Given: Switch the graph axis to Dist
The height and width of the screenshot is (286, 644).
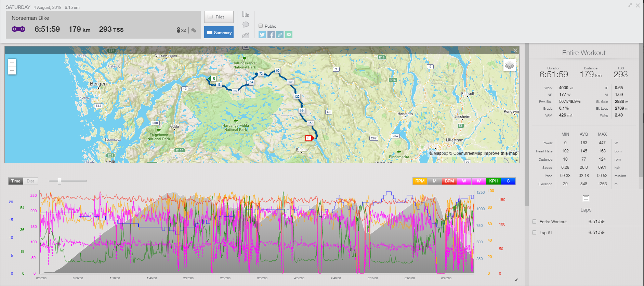Looking at the screenshot, I should (30, 181).
